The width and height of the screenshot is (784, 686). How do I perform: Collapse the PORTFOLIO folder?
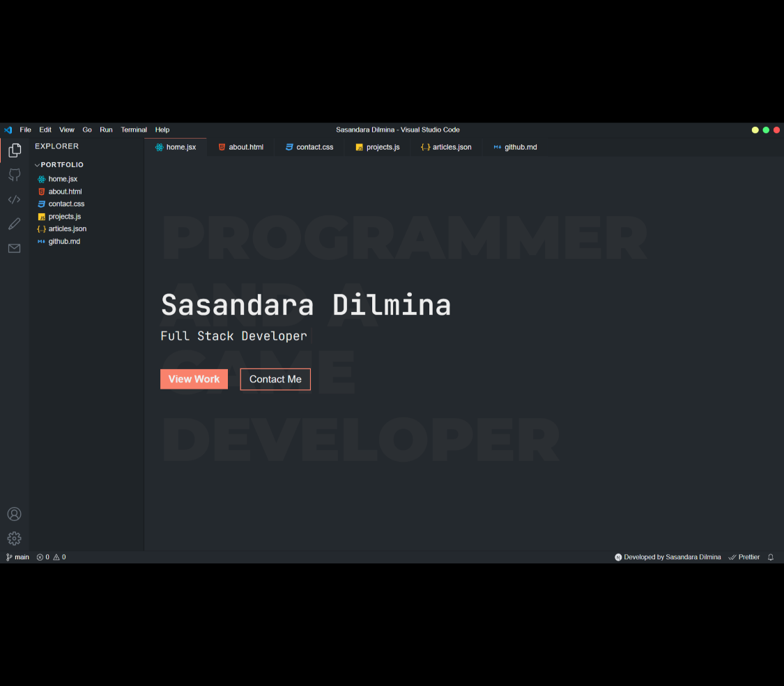click(x=59, y=164)
